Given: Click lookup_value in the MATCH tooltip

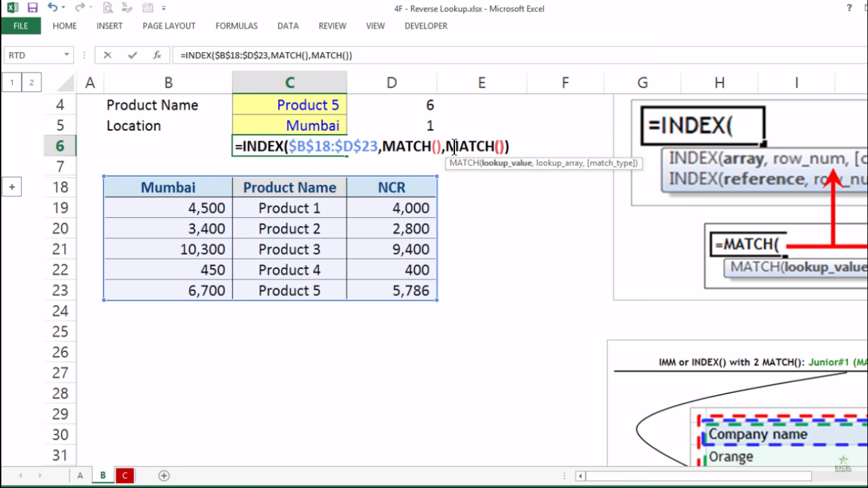Looking at the screenshot, I should [x=506, y=163].
